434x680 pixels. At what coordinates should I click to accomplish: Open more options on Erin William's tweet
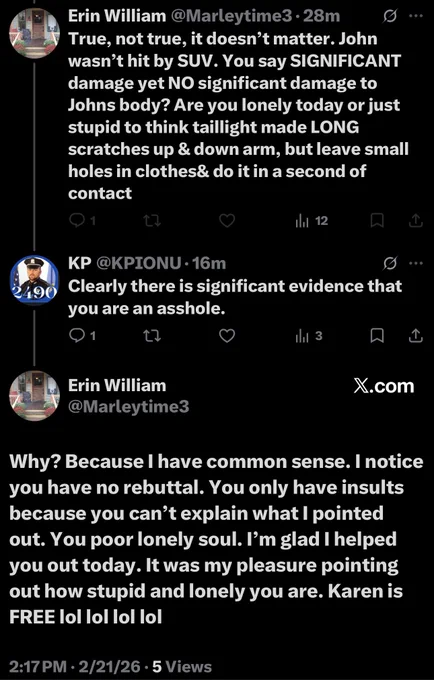[x=416, y=16]
